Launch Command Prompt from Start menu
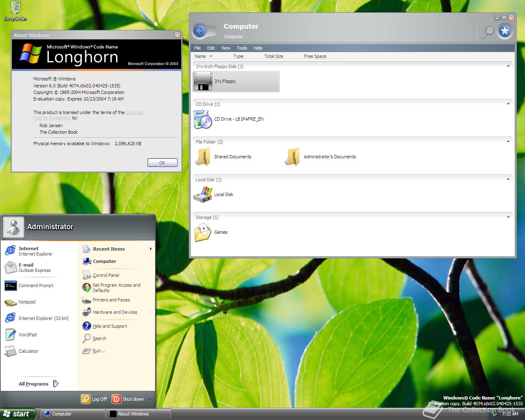The width and height of the screenshot is (525, 420). click(x=39, y=285)
